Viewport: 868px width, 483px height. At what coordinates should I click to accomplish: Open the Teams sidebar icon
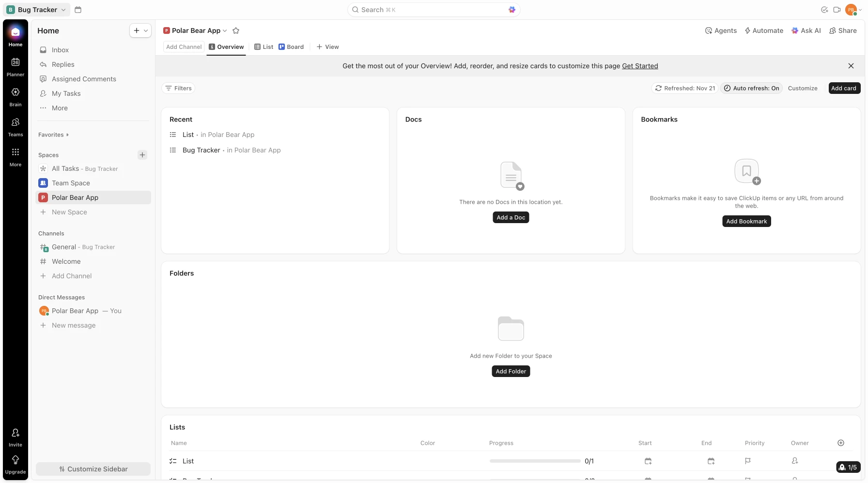[15, 126]
